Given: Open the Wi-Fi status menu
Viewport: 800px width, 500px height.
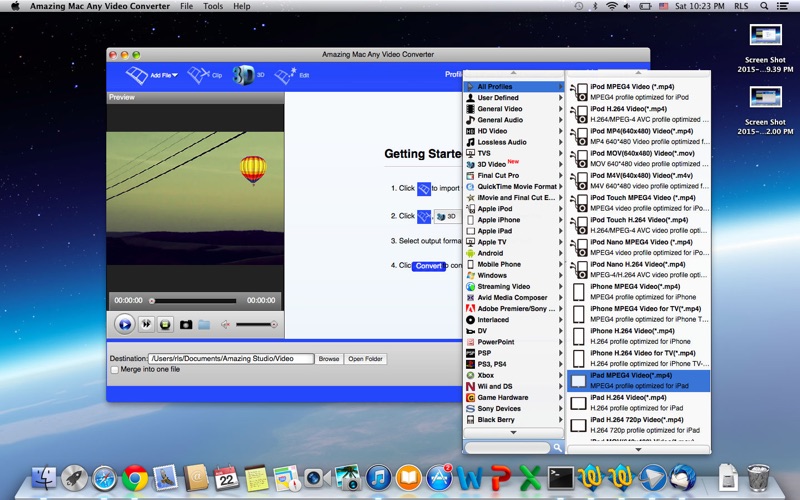Looking at the screenshot, I should pos(611,6).
